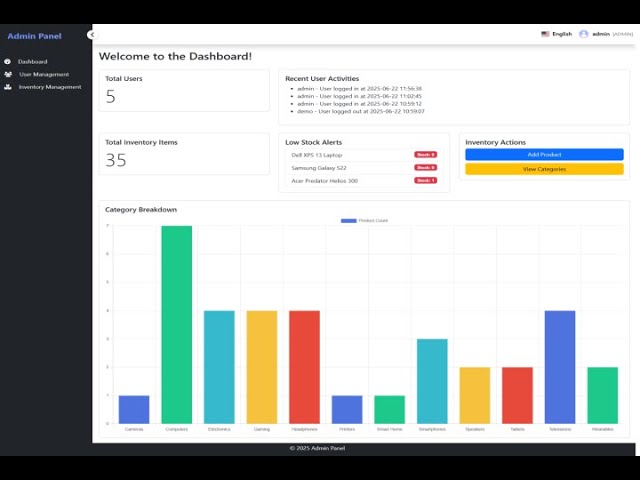
Task: Click the Total Users count 5
Action: pyautogui.click(x=111, y=97)
